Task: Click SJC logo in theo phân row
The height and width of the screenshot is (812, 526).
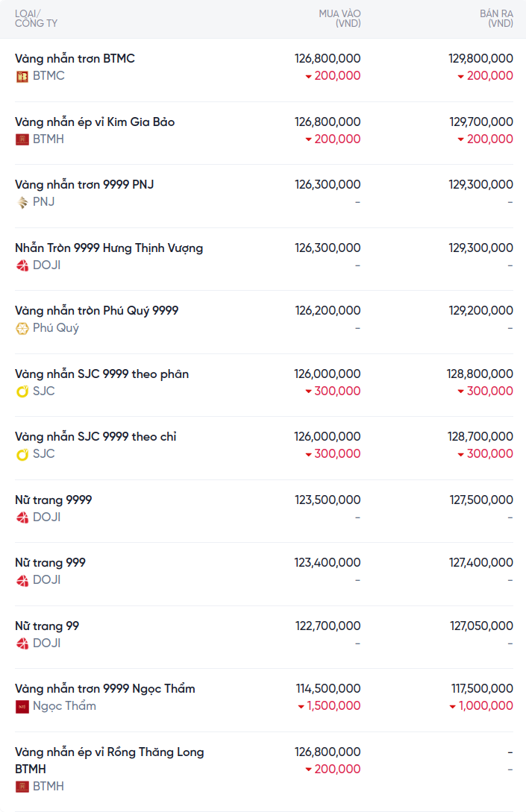Action: click(22, 391)
